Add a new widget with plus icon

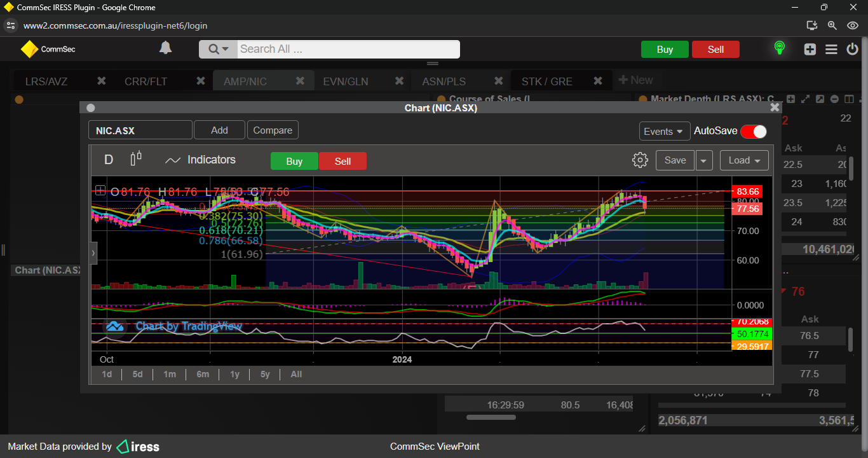pos(810,49)
